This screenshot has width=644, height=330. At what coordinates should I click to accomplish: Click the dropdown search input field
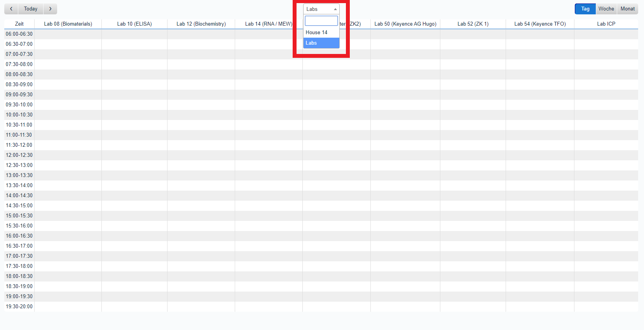pyautogui.click(x=321, y=21)
